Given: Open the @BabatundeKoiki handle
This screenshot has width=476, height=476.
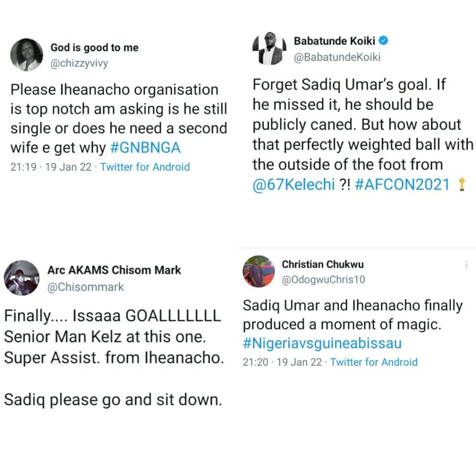Looking at the screenshot, I should pos(337,58).
